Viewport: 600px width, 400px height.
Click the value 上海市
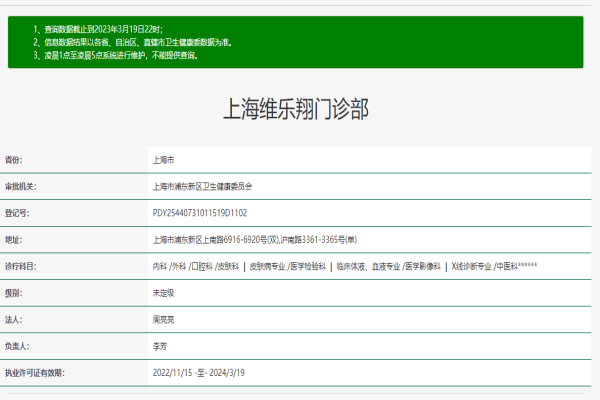(163, 160)
